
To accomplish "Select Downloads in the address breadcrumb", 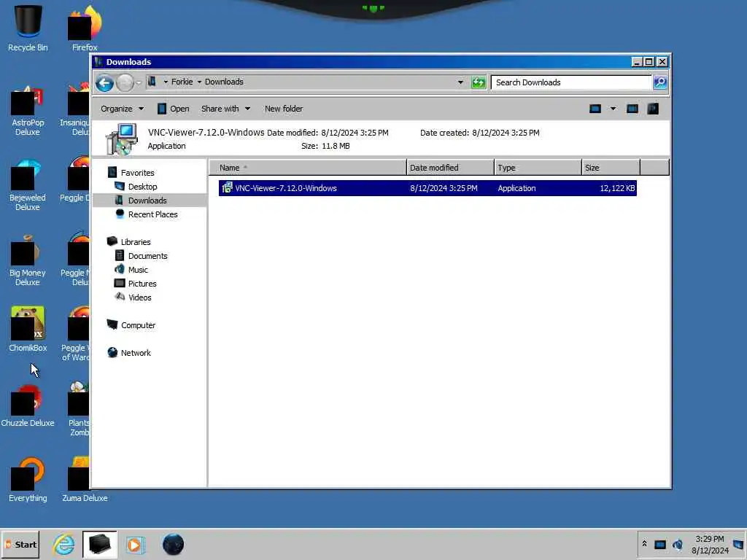I will 224,82.
